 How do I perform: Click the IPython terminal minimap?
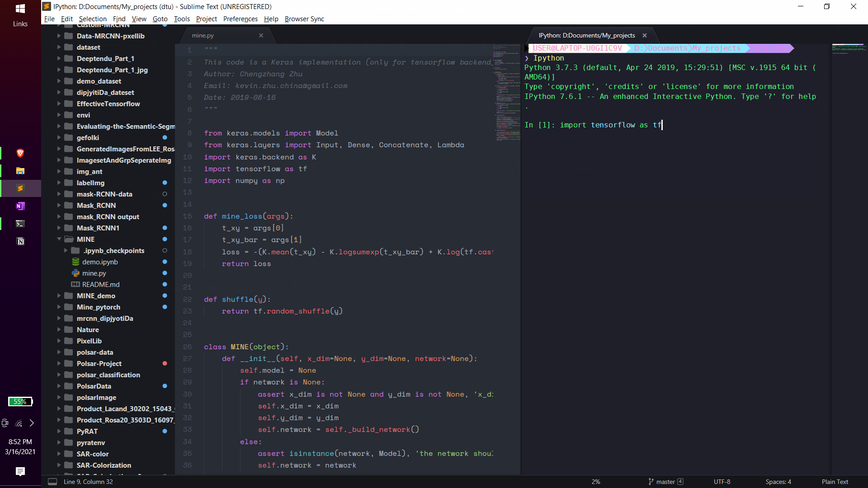tap(849, 49)
